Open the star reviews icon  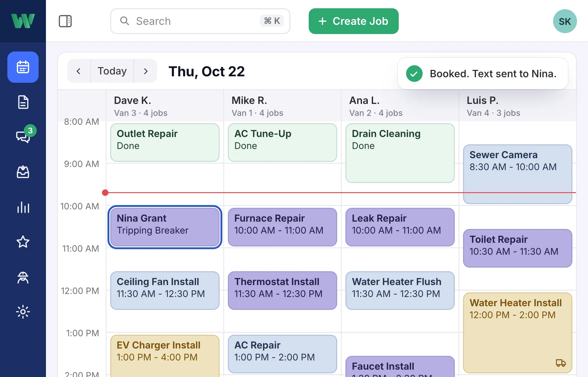[23, 242]
